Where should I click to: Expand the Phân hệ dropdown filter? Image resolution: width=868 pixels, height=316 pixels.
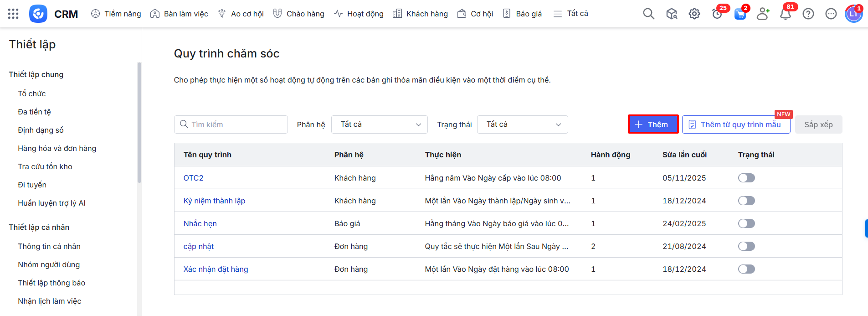(379, 124)
